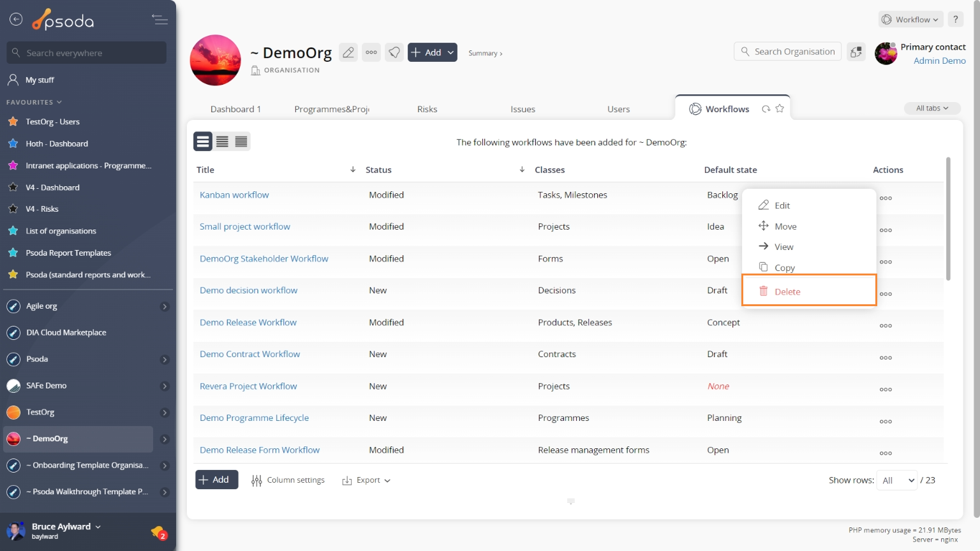980x551 pixels.
Task: Open actions for Small project workflow row
Action: pos(886,230)
